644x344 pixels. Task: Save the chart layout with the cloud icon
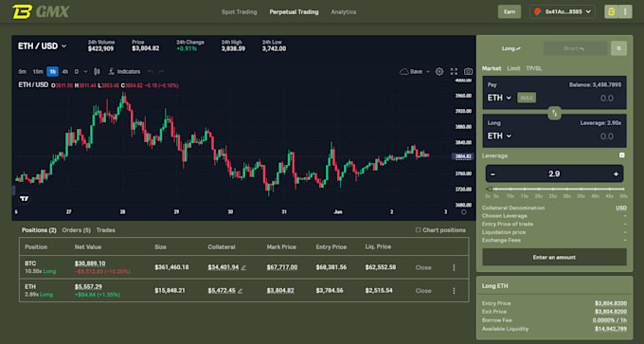click(403, 71)
